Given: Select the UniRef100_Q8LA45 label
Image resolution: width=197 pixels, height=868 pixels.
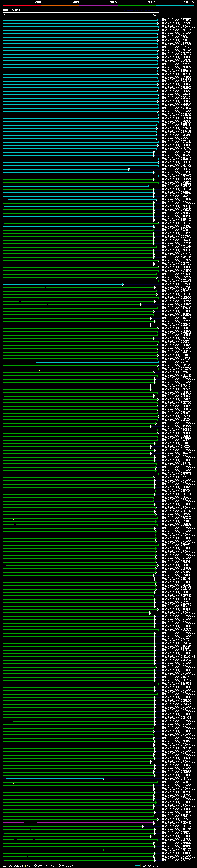Looking at the screenshot, I should (176, 159).
